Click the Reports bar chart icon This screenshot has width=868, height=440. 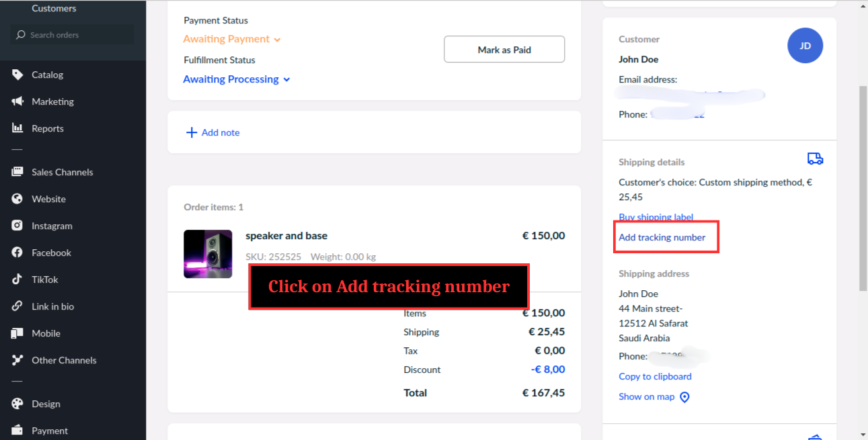[17, 128]
